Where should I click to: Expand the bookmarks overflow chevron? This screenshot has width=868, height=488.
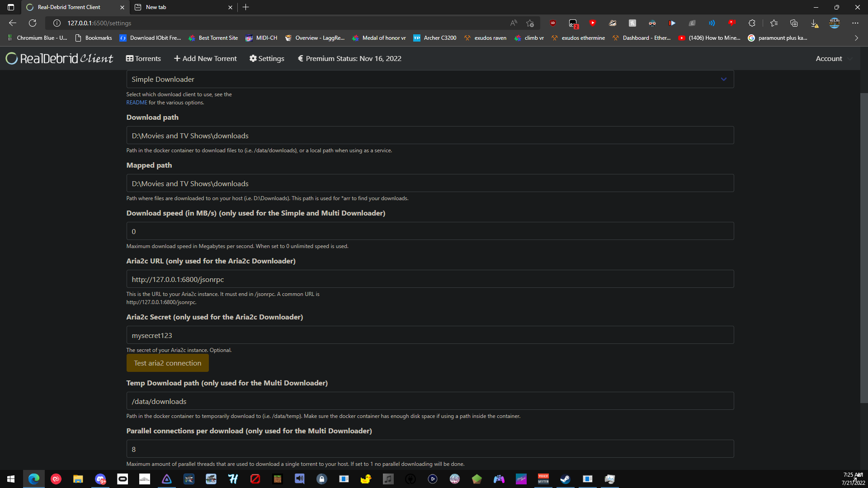coord(856,38)
